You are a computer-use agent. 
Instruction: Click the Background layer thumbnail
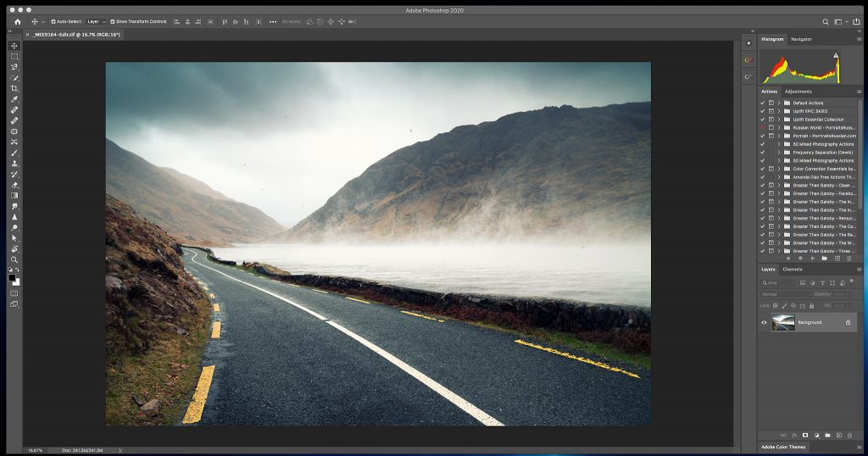pyautogui.click(x=783, y=322)
